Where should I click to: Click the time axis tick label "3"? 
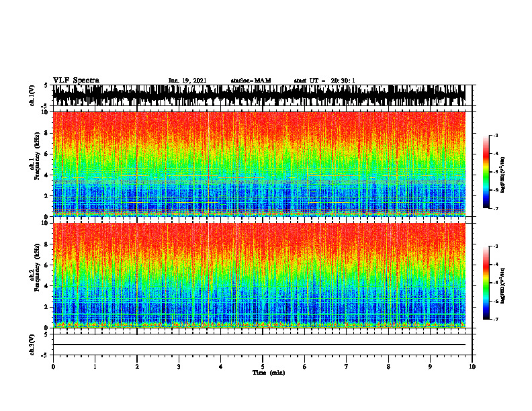coord(179,367)
